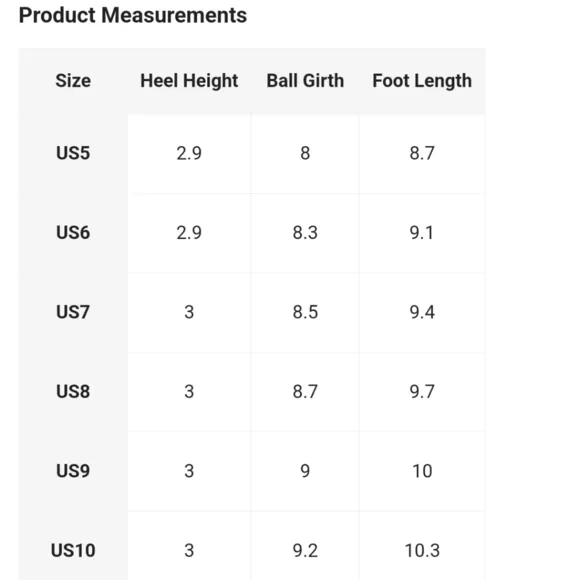Click the Product Measurements heading
The height and width of the screenshot is (580, 580).
coord(133,16)
